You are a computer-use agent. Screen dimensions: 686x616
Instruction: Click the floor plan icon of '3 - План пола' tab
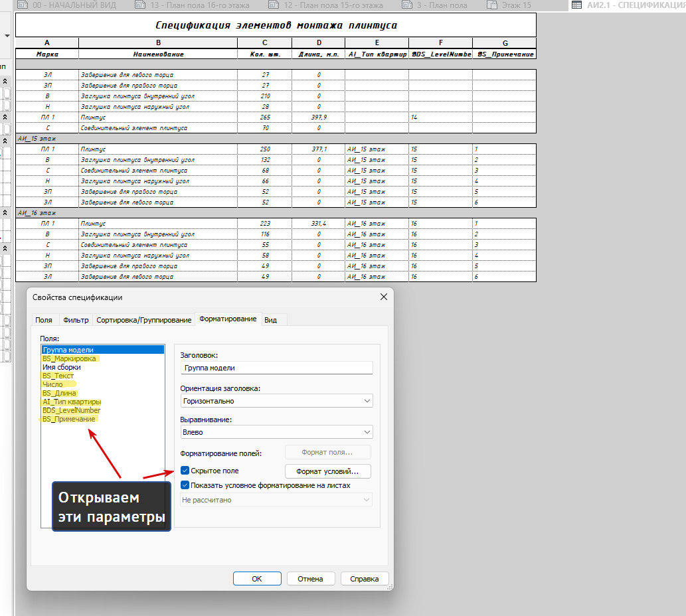(407, 5)
